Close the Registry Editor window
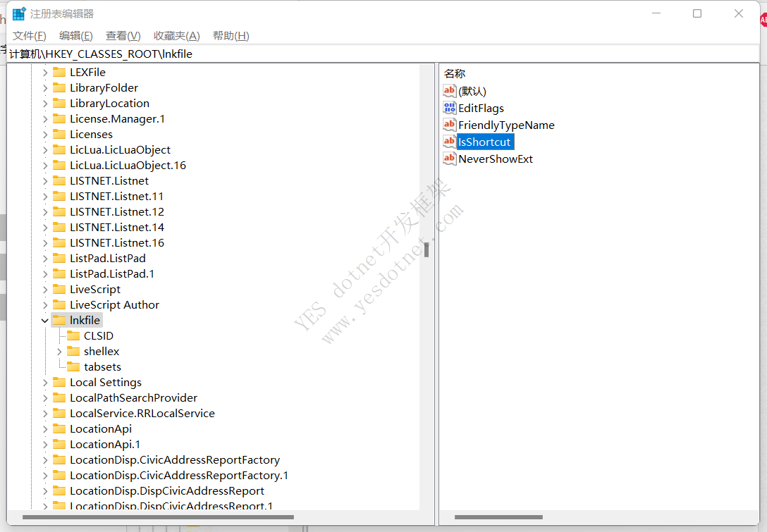Image resolution: width=767 pixels, height=532 pixels. click(x=739, y=13)
